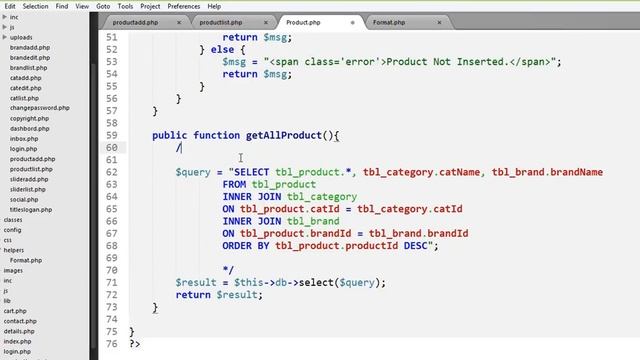This screenshot has width=640, height=360.
Task: Open details.php in sidebar
Action: tap(19, 331)
